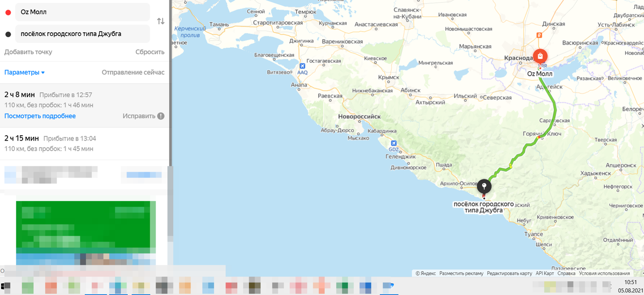644x295 pixels.
Task: Click the 'Геленджик' label on map
Action: (401, 157)
